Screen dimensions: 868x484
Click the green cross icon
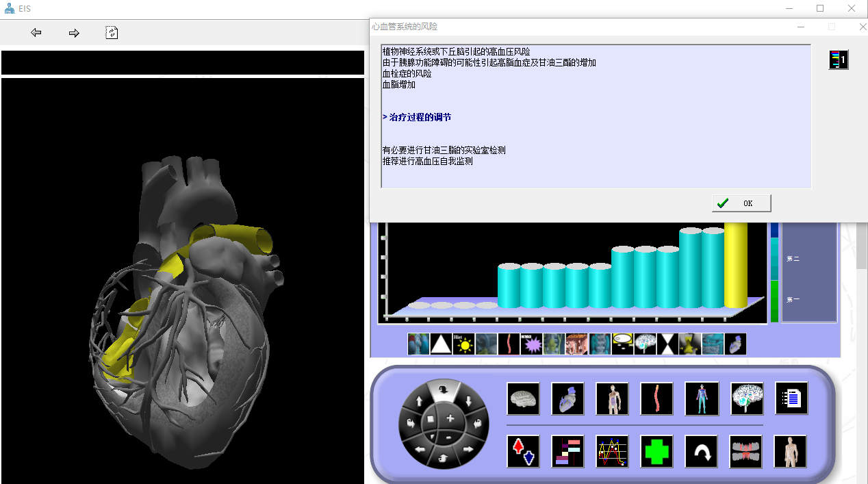click(656, 452)
